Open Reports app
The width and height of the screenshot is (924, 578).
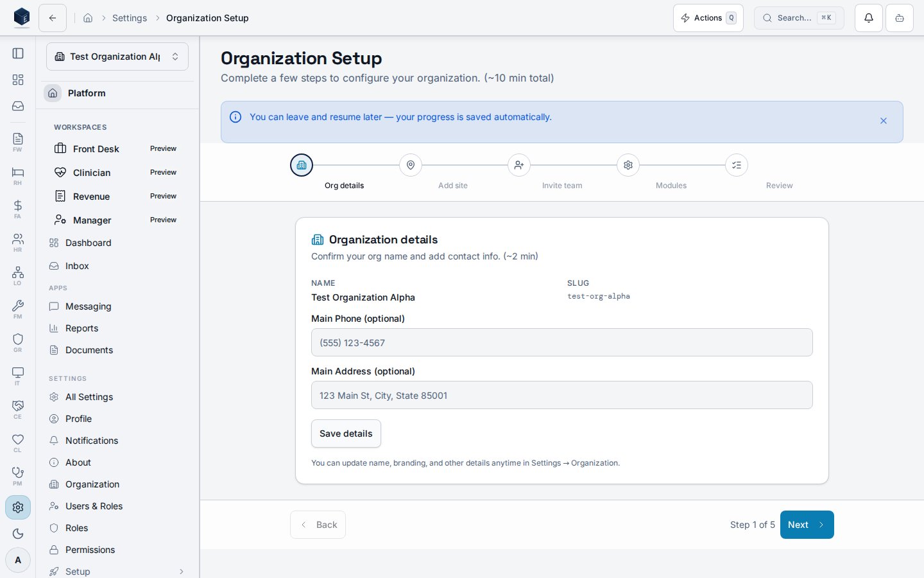tap(117, 328)
